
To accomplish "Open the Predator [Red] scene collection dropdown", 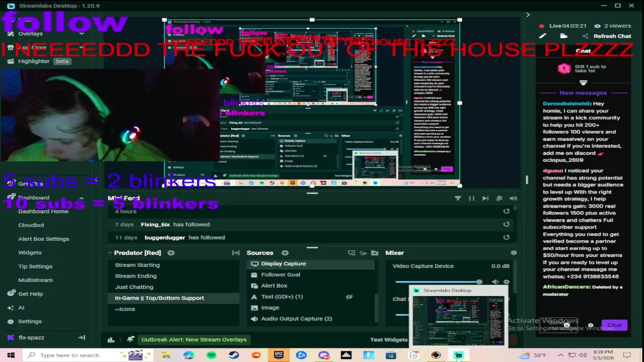I will tap(134, 253).
